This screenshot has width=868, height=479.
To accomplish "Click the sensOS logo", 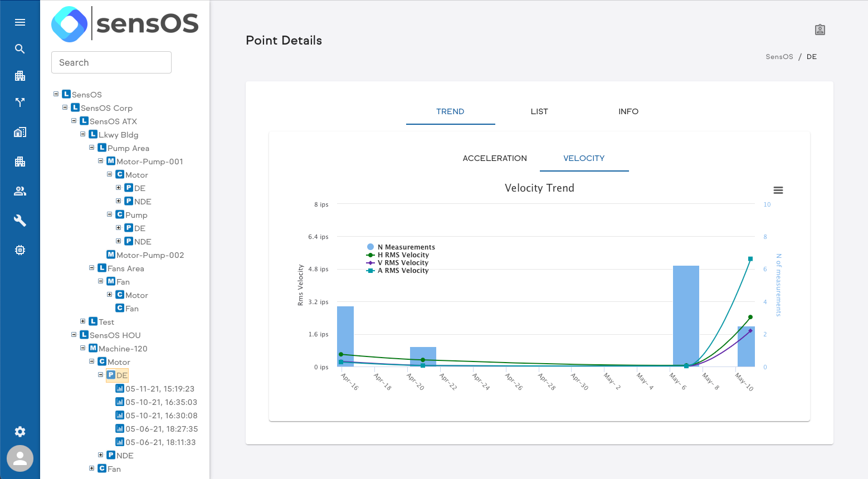I will 125,24.
